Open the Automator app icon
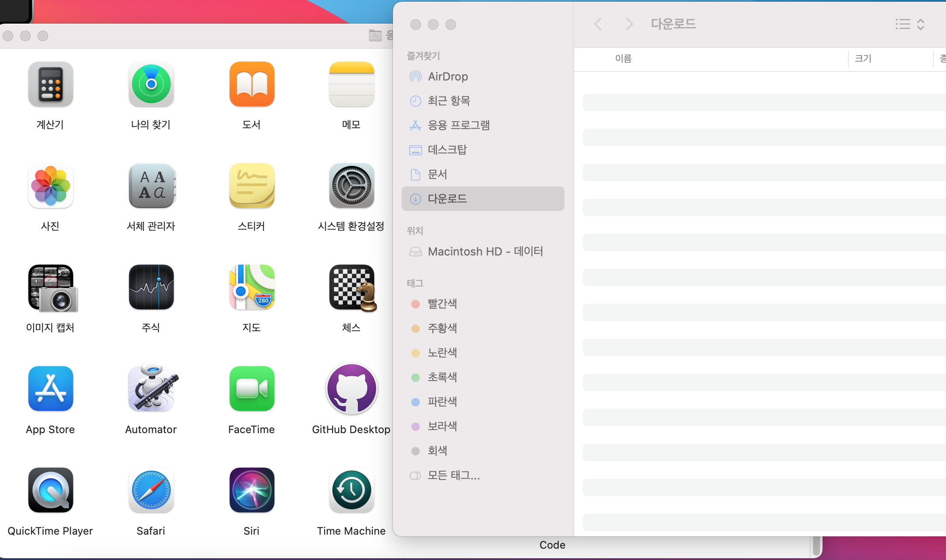Screen dimensions: 946x560 pos(151,389)
